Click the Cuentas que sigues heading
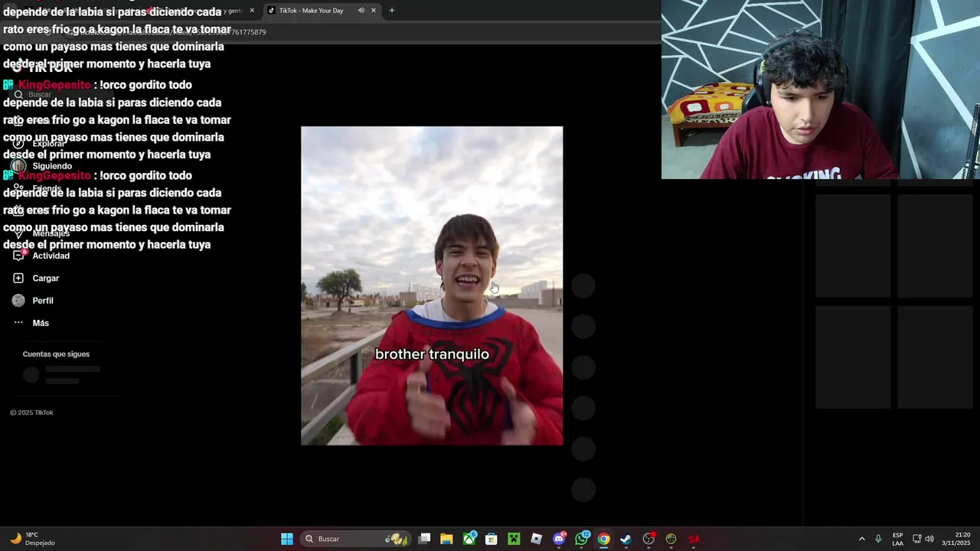The image size is (980, 551). click(x=56, y=354)
